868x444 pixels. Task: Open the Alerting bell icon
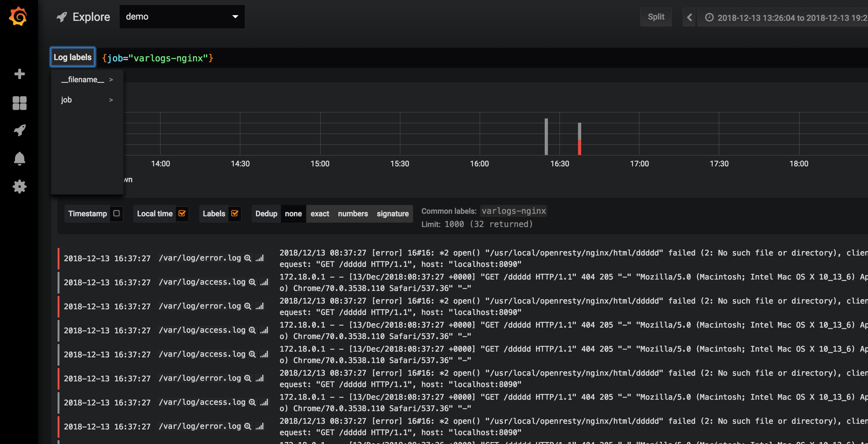point(20,158)
